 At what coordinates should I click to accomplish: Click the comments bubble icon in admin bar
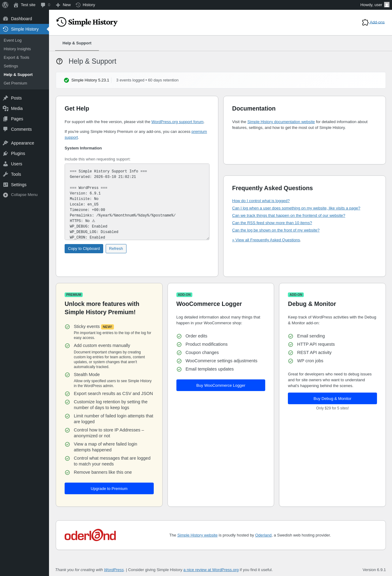click(43, 5)
